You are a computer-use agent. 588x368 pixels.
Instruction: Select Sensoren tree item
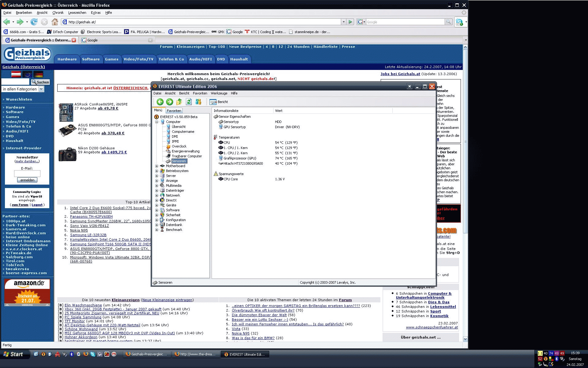(x=179, y=161)
